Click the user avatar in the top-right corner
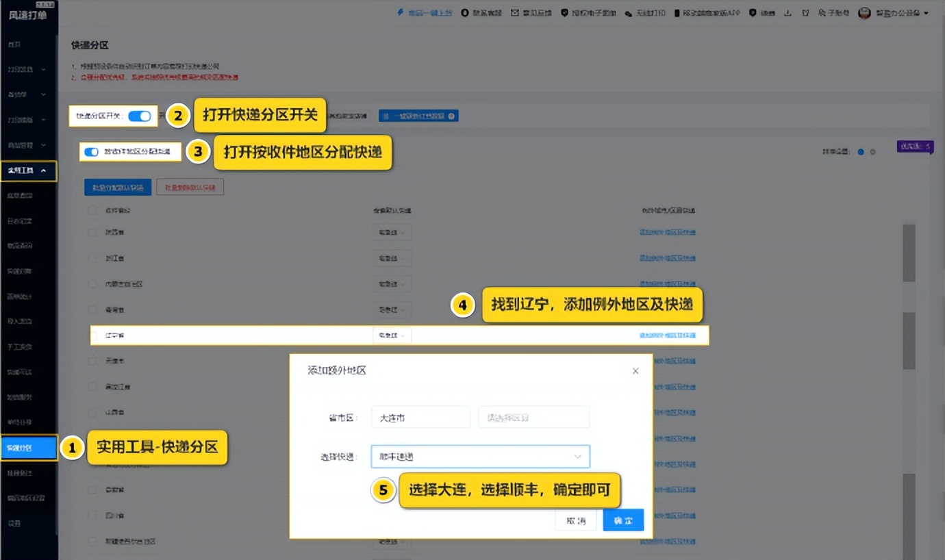The width and height of the screenshot is (945, 560). coord(864,12)
